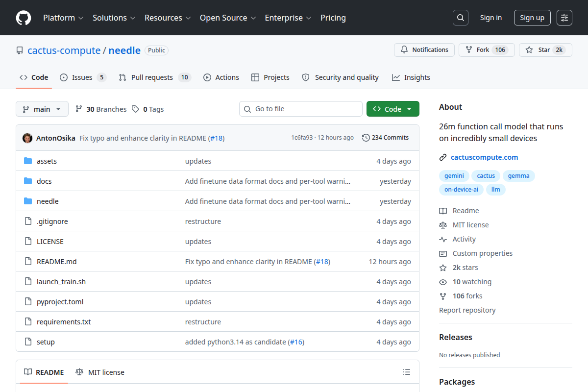Switch to the Projects tab

point(270,77)
